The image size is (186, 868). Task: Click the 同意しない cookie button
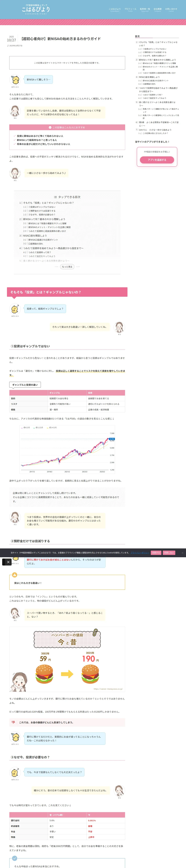tap(169, 553)
